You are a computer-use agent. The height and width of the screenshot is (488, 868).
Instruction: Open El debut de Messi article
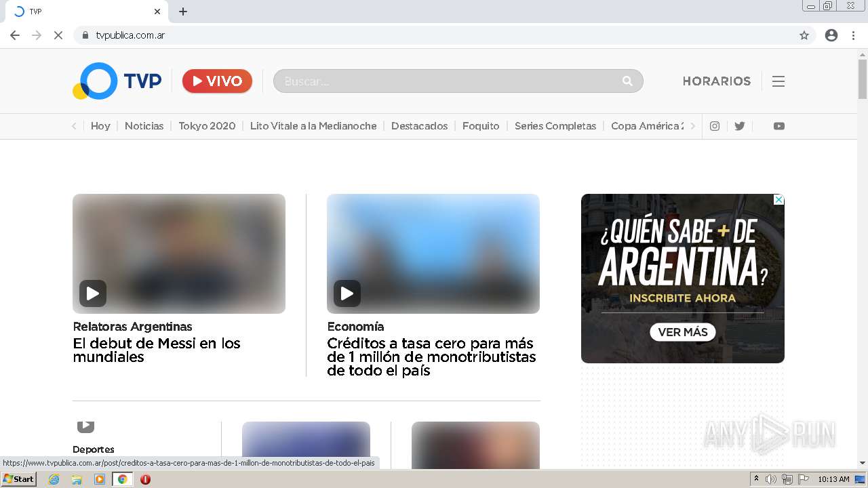[157, 350]
